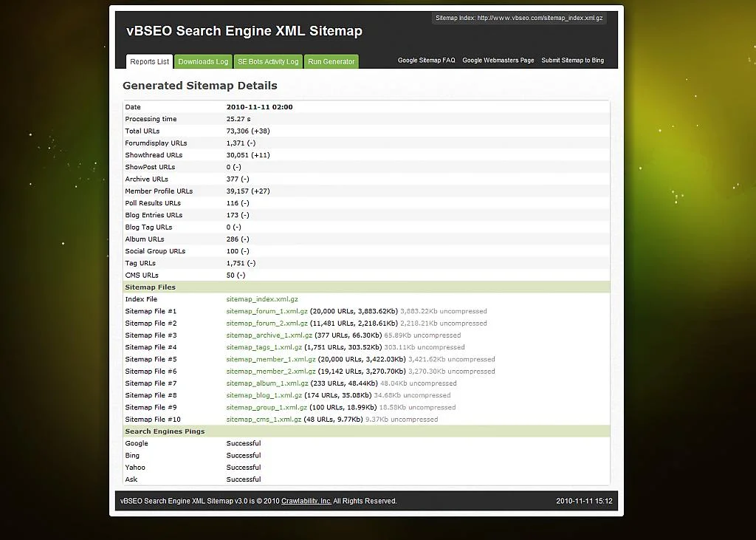
Task: Open the Downloads Log tab
Action: [203, 62]
